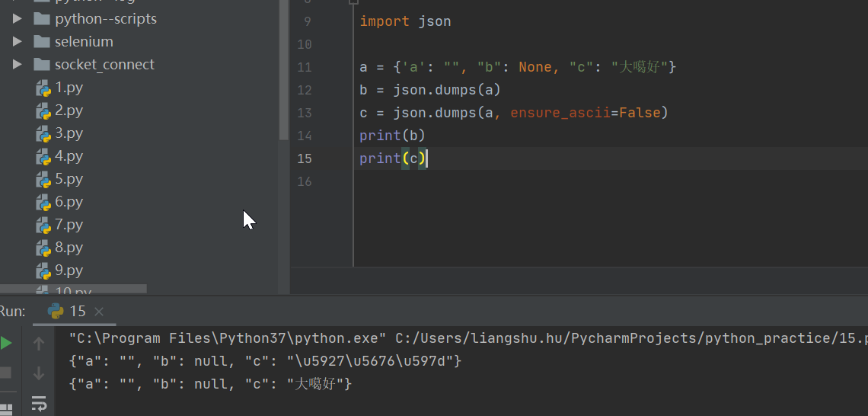Click 'print(b)' statement on line 14
The height and width of the screenshot is (416, 868).
tap(392, 136)
